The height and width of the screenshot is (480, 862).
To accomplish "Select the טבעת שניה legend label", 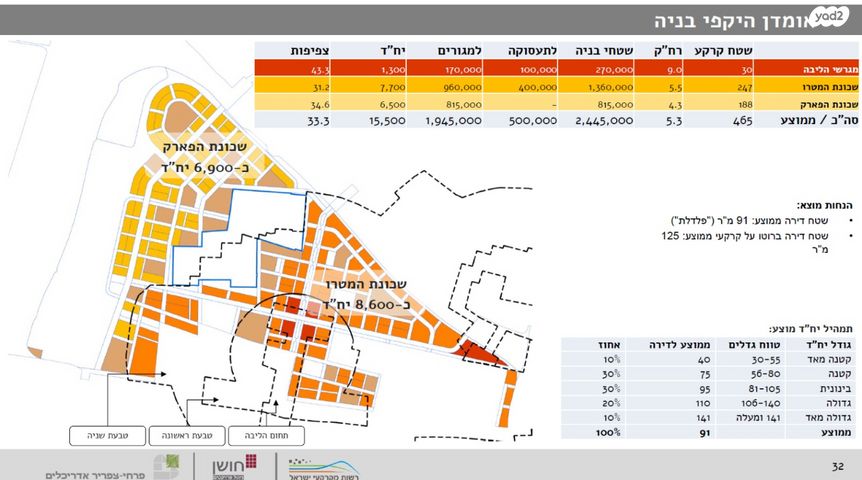I will (106, 436).
